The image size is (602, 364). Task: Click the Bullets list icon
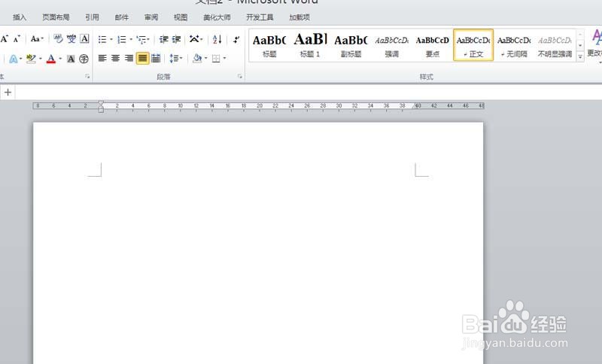coord(102,39)
